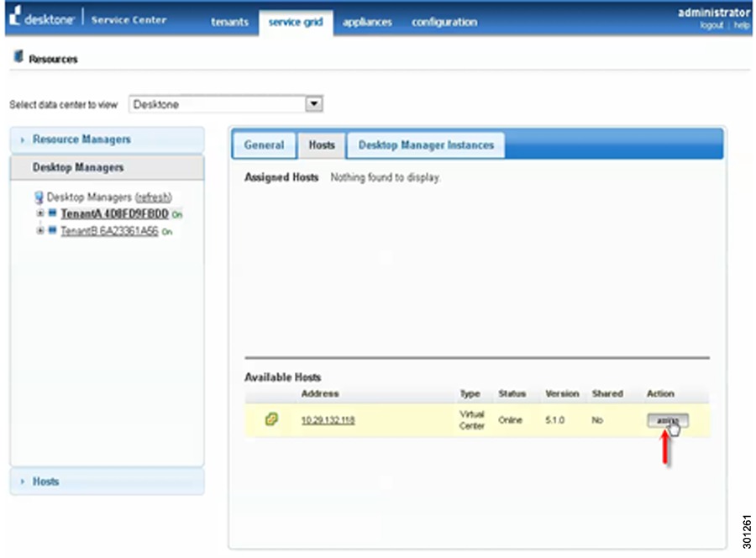Open host address 10.29.132.118 link

(x=328, y=420)
